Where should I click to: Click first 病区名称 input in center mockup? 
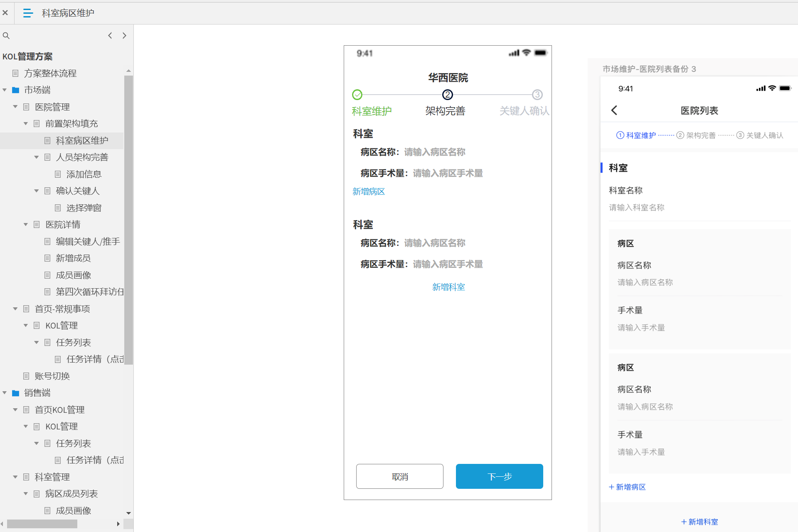coord(435,152)
